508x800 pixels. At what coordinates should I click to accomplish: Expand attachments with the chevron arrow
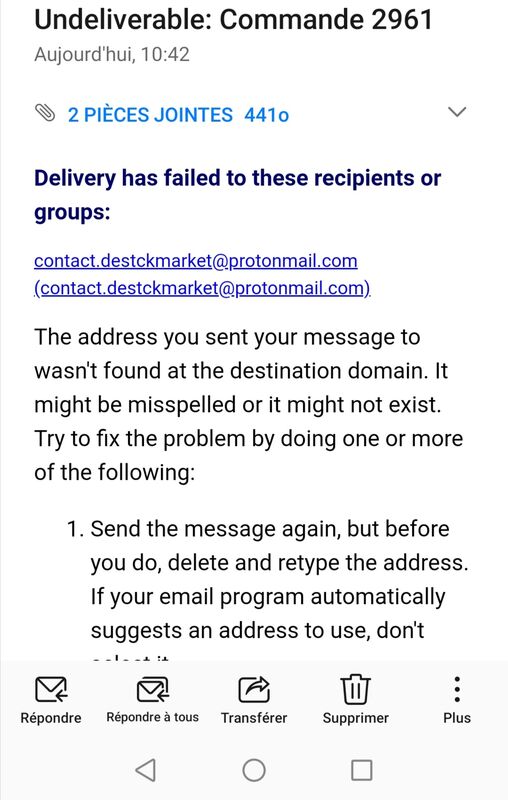pyautogui.click(x=456, y=112)
